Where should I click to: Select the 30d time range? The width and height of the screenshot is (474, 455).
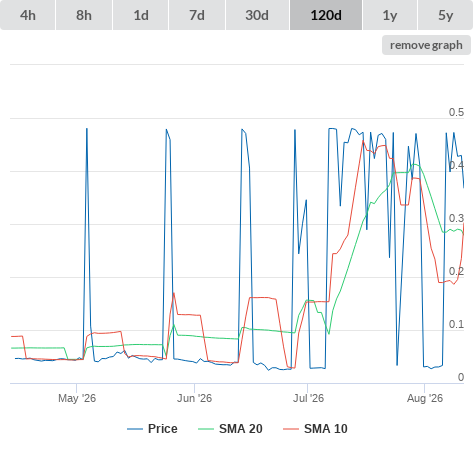click(257, 15)
